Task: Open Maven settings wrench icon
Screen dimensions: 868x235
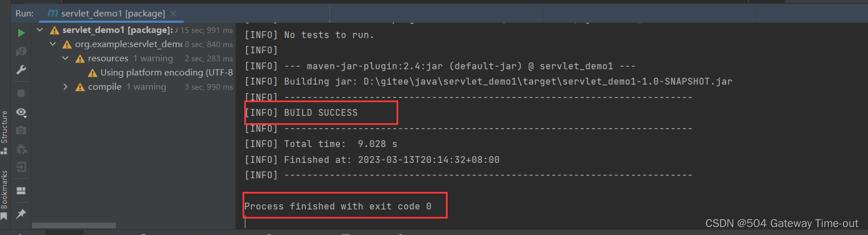Action: 21,70
